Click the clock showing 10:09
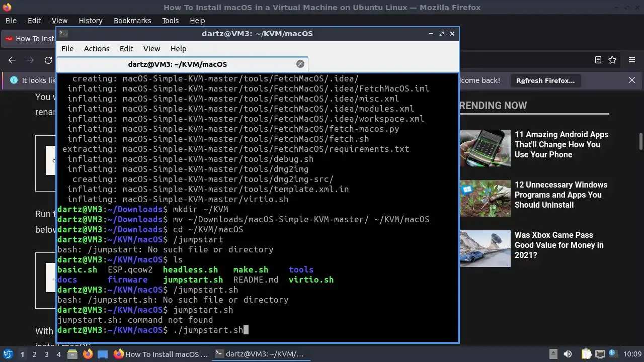Viewport: 644px width, 362px height. [633, 354]
